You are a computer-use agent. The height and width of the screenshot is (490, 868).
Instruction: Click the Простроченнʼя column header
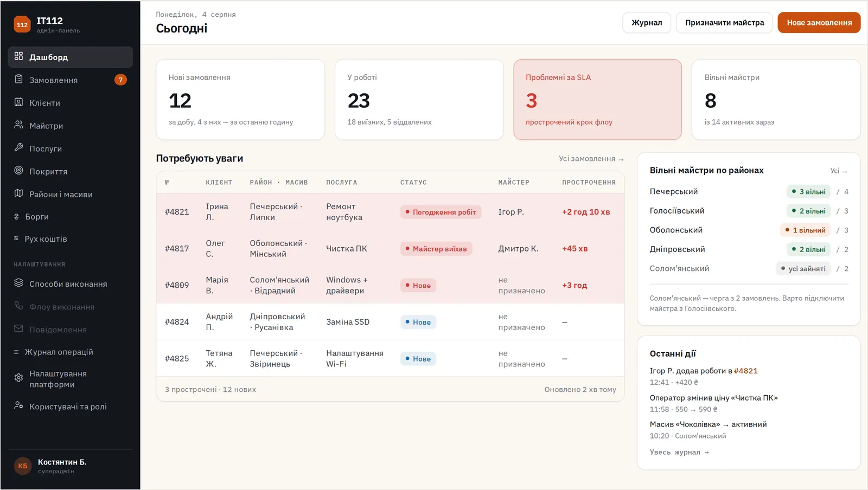[589, 183]
